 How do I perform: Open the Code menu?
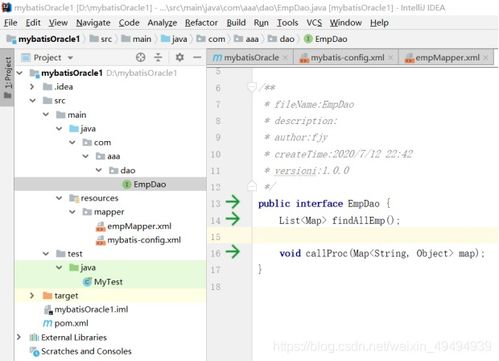coord(129,23)
